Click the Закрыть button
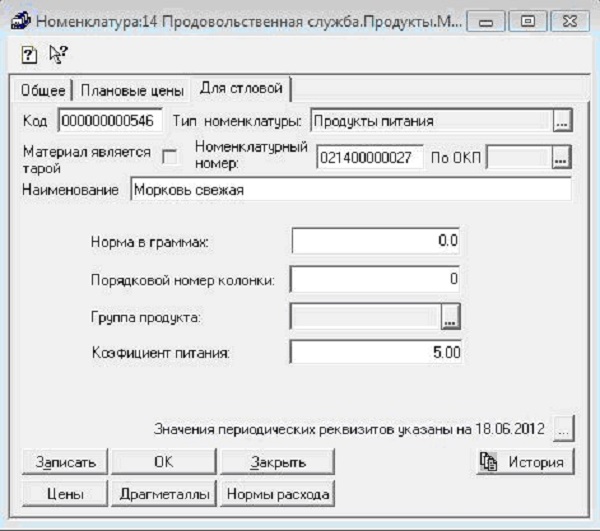This screenshot has height=531, width=600. point(277,462)
